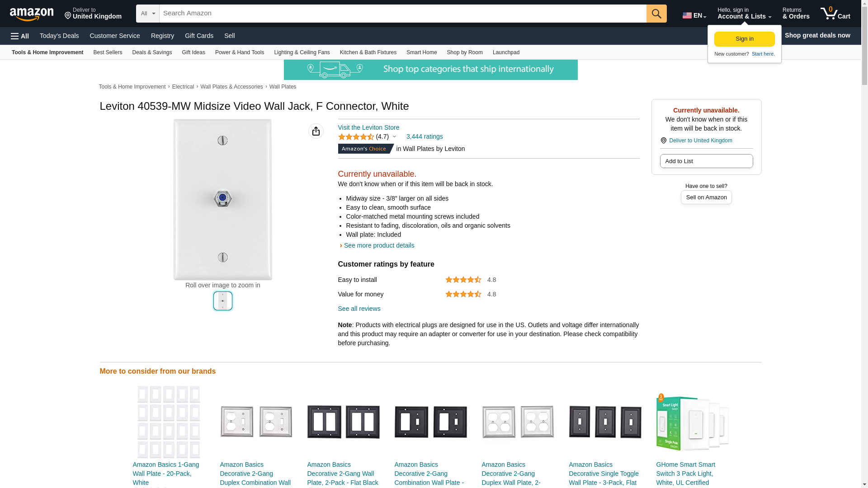868x488 pixels.
Task: Select the product image thumbnail
Action: click(223, 301)
